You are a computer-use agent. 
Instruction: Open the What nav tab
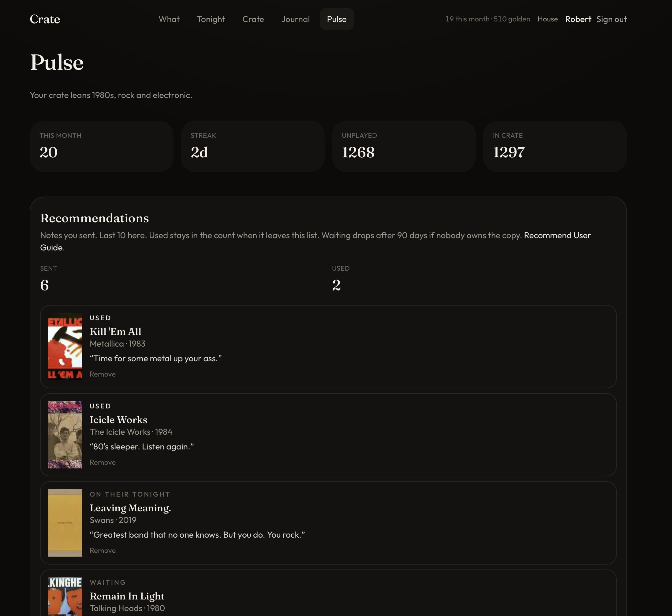click(169, 19)
